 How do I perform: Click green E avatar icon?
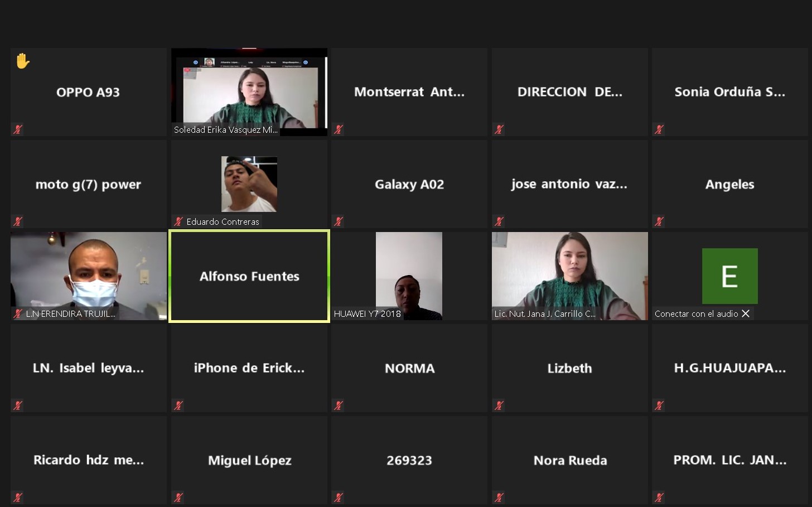(729, 276)
